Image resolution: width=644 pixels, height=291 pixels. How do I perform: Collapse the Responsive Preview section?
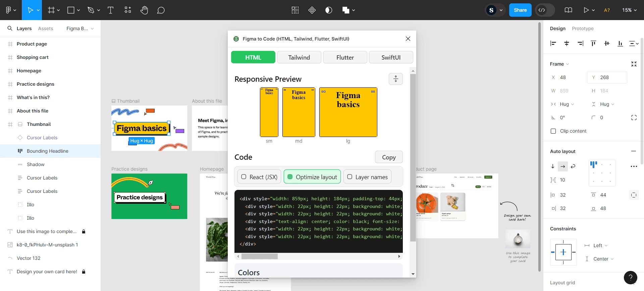396,79
